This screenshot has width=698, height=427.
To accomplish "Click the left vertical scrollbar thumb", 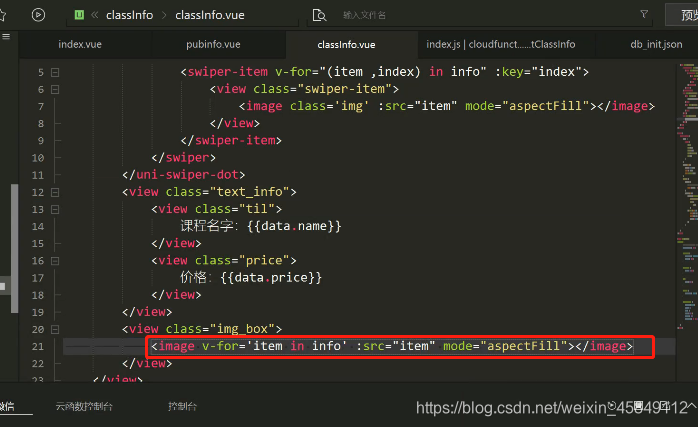I will coord(15,248).
